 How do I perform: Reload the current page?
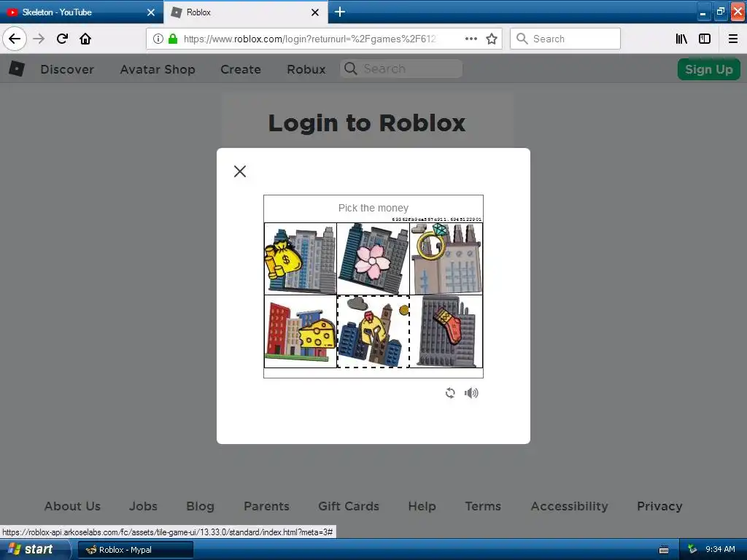point(62,39)
